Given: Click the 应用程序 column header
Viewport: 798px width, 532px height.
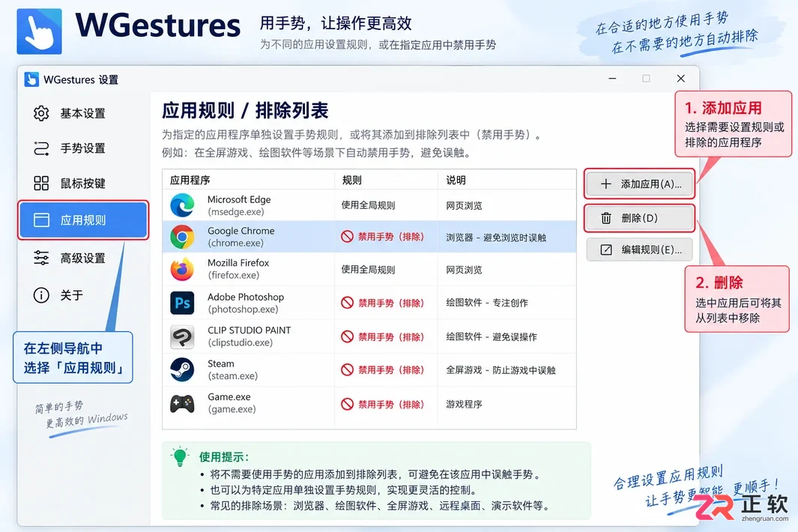Looking at the screenshot, I should pyautogui.click(x=190, y=181).
